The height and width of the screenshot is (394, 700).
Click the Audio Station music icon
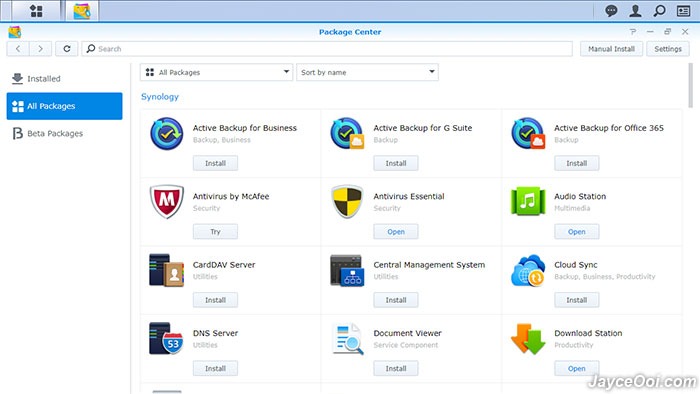[528, 201]
